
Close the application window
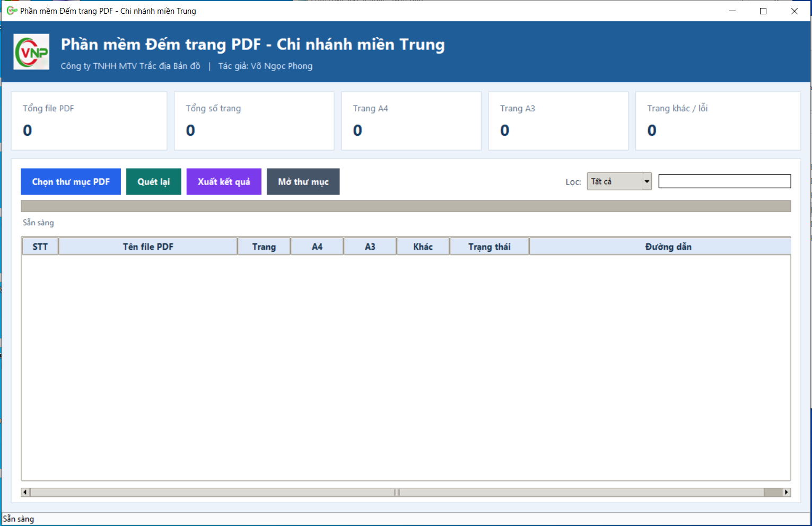click(794, 11)
